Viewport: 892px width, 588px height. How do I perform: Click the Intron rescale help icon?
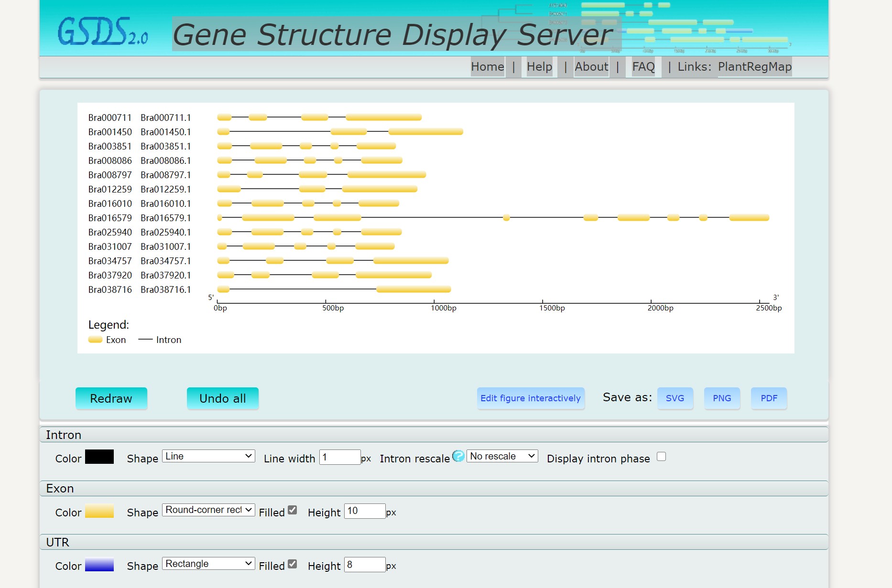(458, 456)
